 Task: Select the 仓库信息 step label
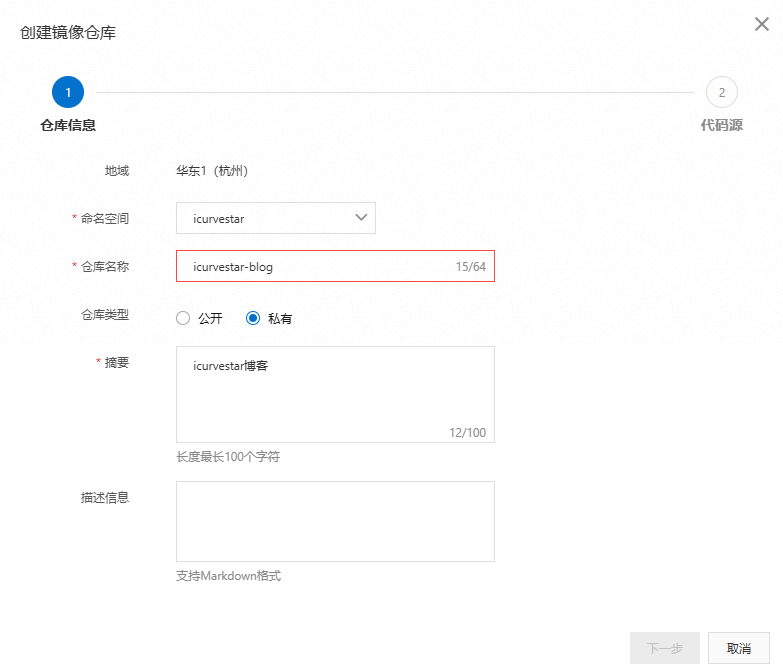[68, 125]
